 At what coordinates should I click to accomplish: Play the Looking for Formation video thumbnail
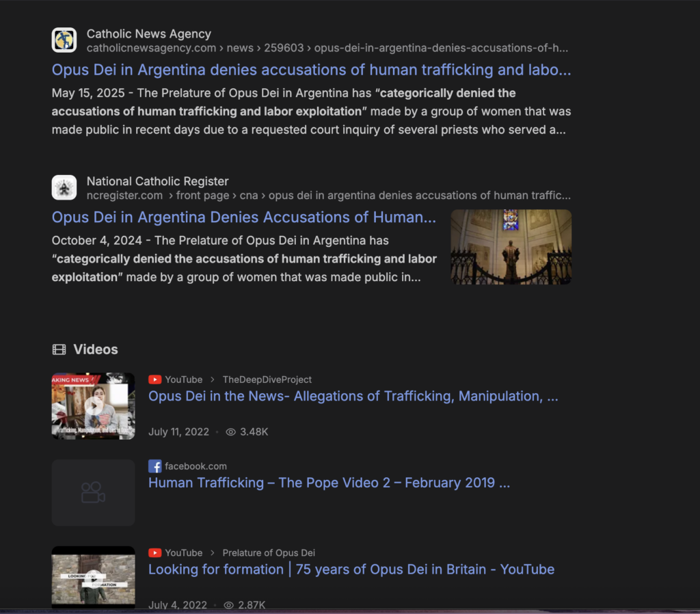tap(93, 576)
